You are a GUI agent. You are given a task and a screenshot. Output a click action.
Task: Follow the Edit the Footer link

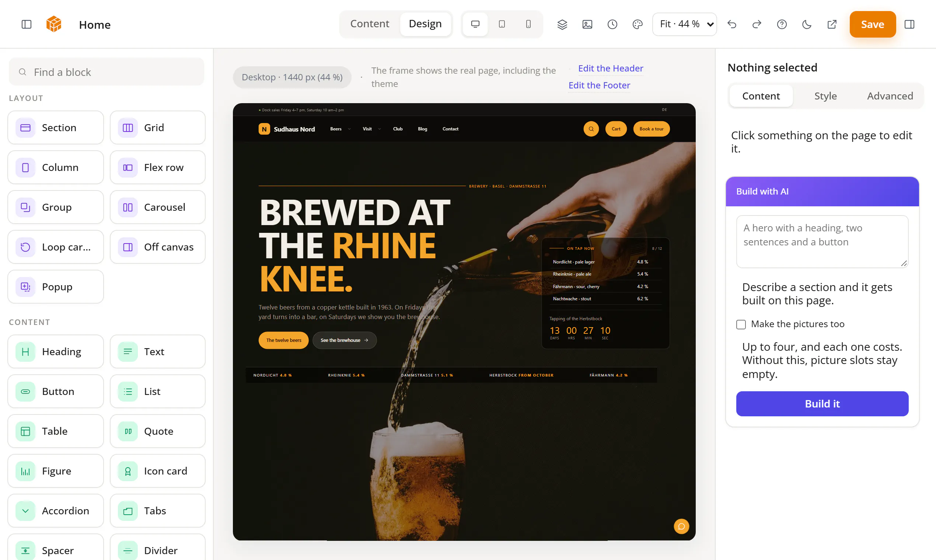pyautogui.click(x=599, y=85)
